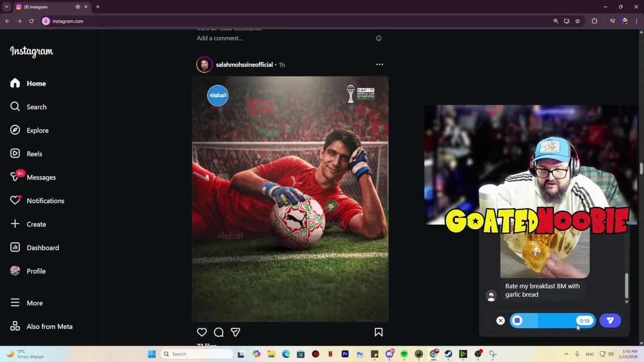Click the salahmohssineofficial avatar
The width and height of the screenshot is (644, 362).
(204, 64)
